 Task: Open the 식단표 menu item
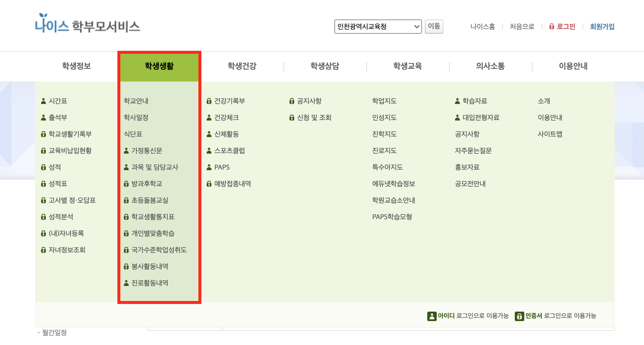pyautogui.click(x=133, y=134)
